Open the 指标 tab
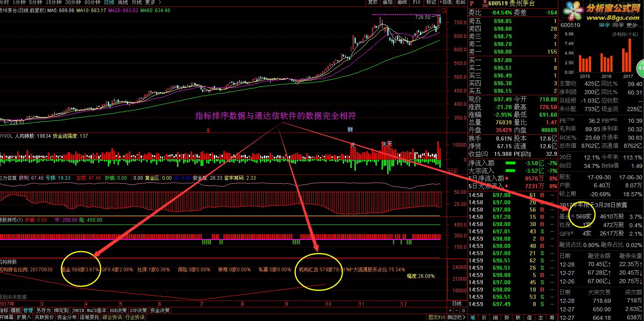The height and width of the screenshot is (321, 644). pos(4,311)
